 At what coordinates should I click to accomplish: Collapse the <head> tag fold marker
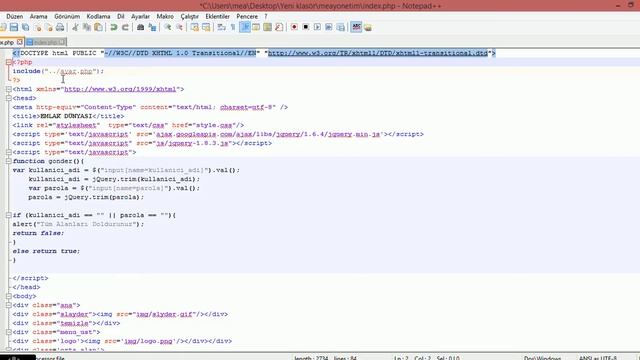tap(8, 98)
